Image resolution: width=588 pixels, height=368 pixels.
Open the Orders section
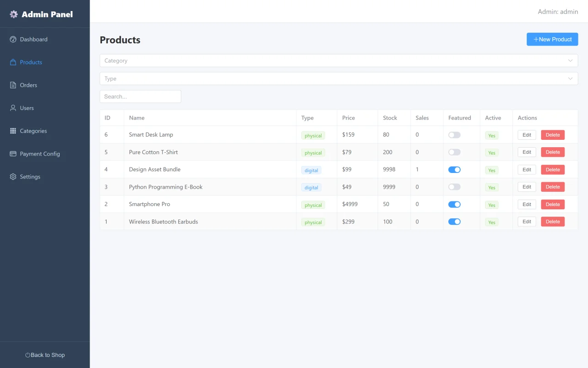45,85
